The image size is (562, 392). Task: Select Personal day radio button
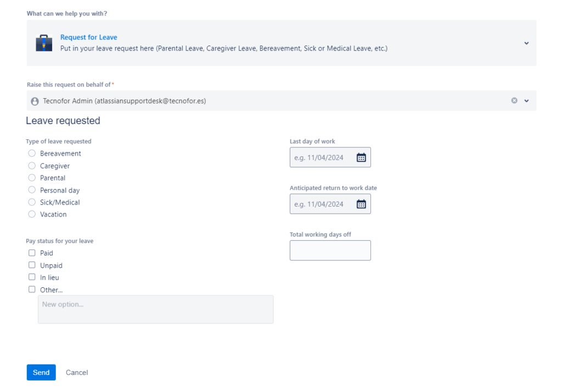point(32,190)
